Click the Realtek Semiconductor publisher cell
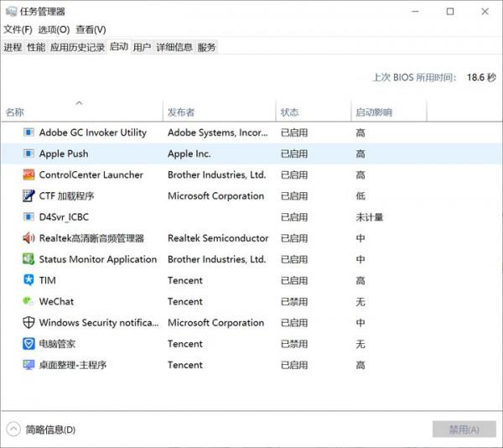The height and width of the screenshot is (448, 503). 218,238
